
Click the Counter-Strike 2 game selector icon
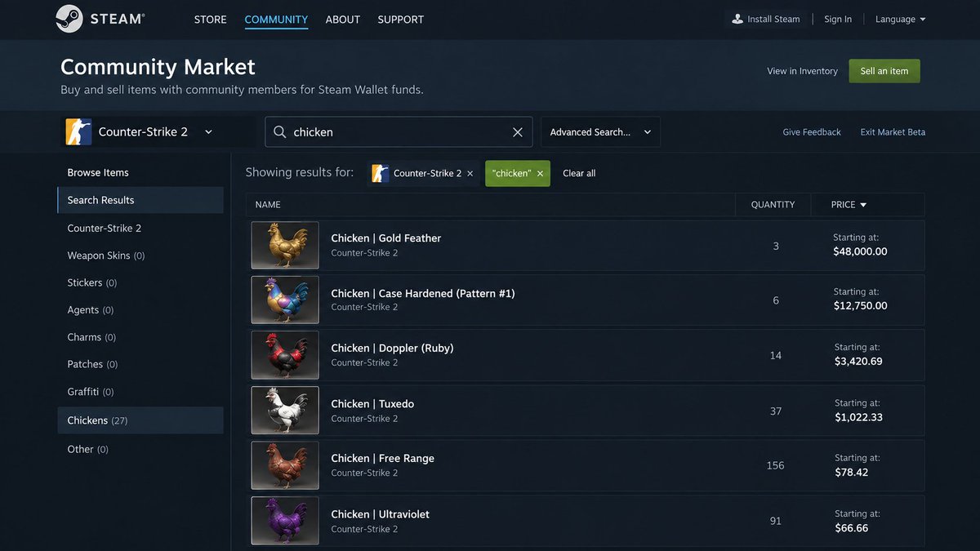point(78,131)
